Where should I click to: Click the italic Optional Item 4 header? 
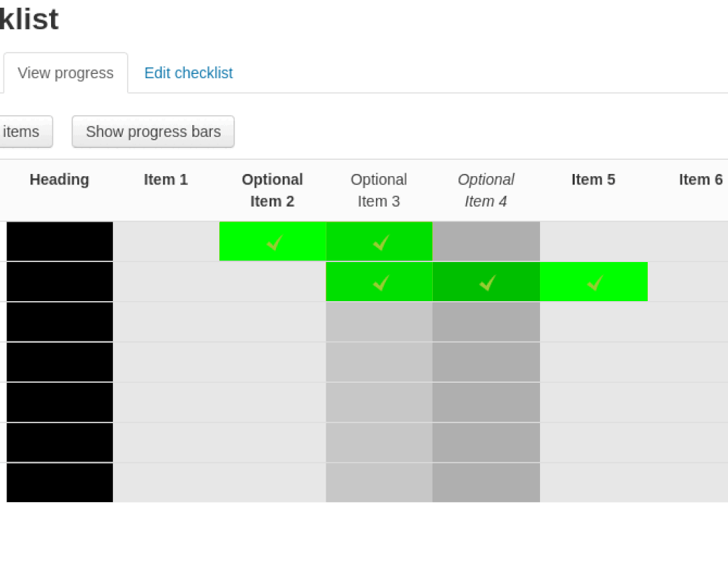(x=485, y=190)
